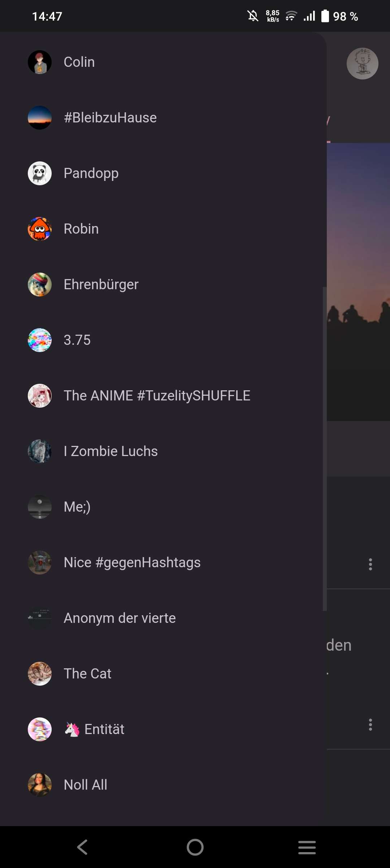390x868 pixels.
Task: Tap the Android back navigation button
Action: click(x=82, y=847)
